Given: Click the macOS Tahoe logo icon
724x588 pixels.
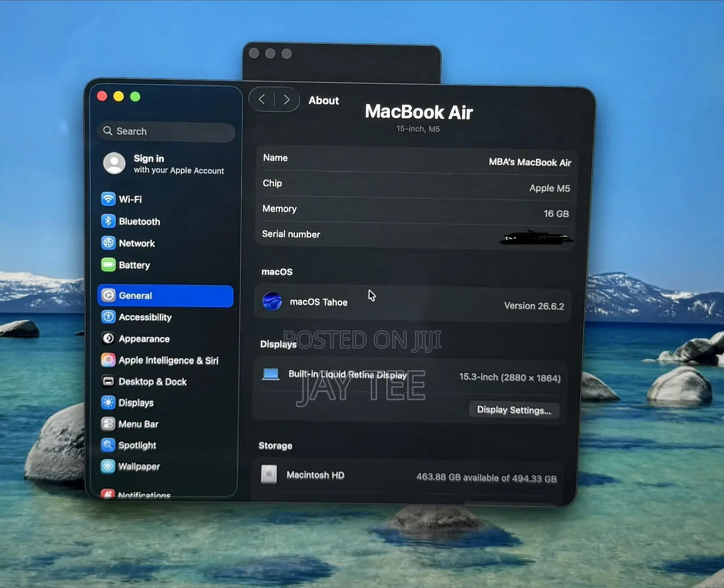Looking at the screenshot, I should tap(272, 301).
